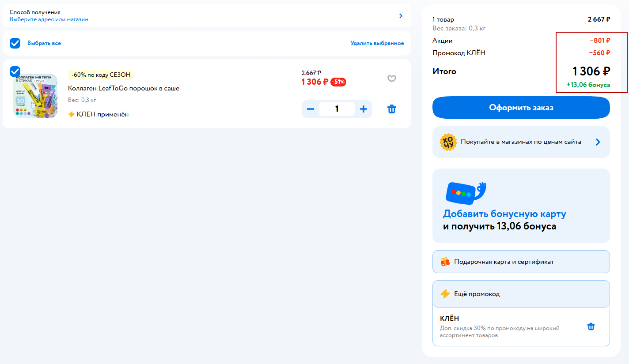Open collagen product thumbnail image

(x=36, y=96)
